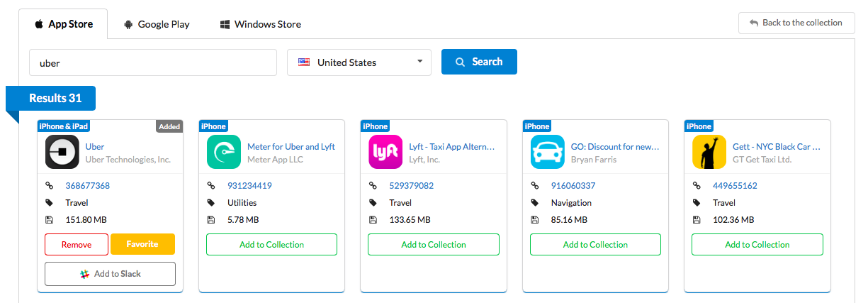Viewport: 868px width, 303px height.
Task: Add Lyft to collection
Action: pyautogui.click(x=434, y=245)
